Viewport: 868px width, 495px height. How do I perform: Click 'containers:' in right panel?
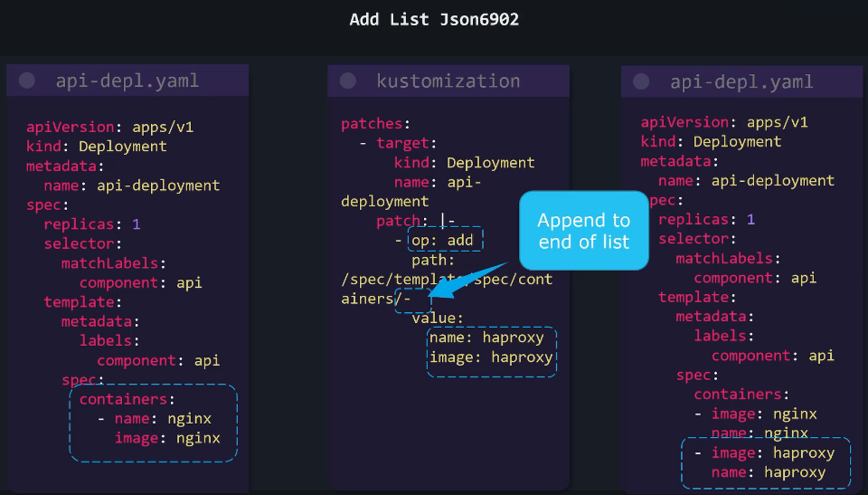click(741, 395)
